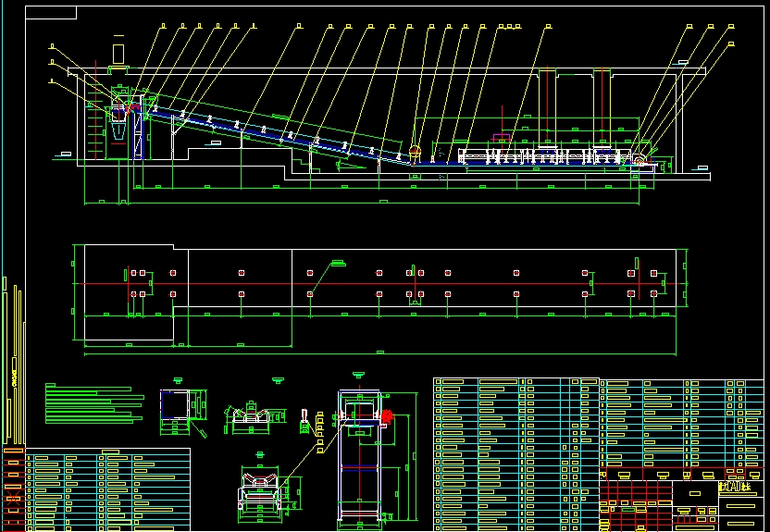Select the tail pulley at conveyor right end
This screenshot has height=532, width=770.
(638, 160)
